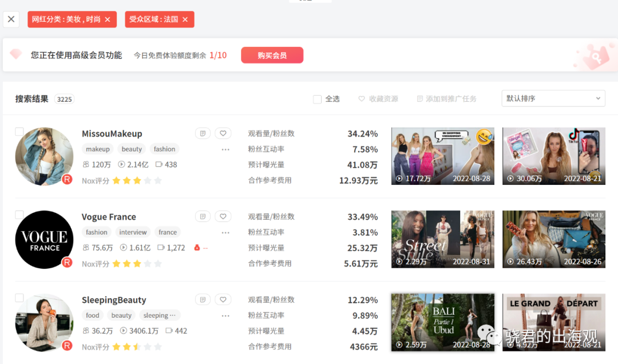Click the pink diamond membership icon

click(16, 54)
